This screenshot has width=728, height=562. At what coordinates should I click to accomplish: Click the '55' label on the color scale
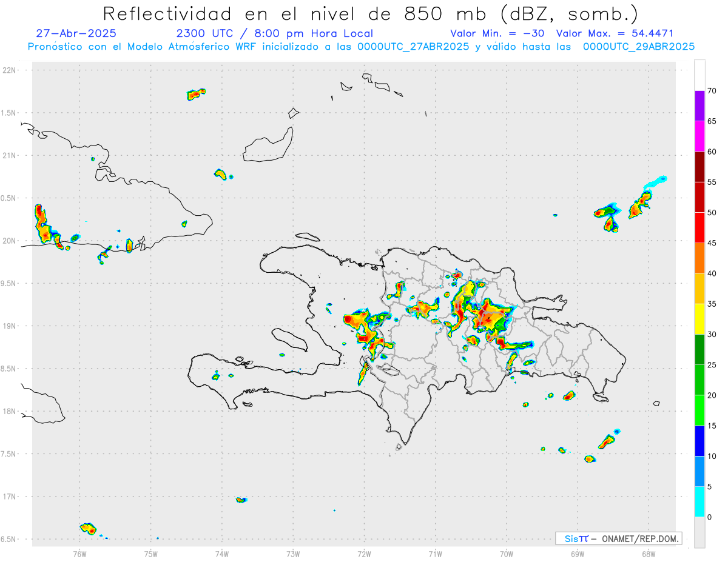pos(712,182)
